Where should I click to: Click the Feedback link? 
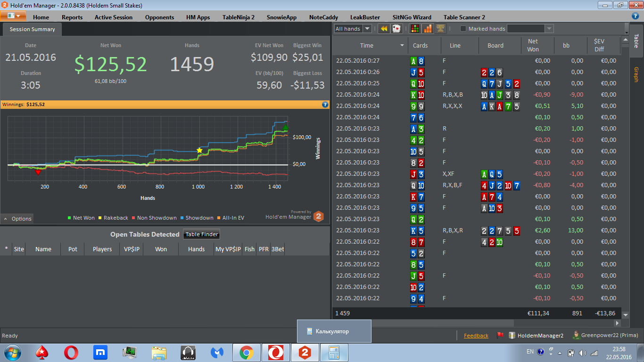(x=476, y=336)
